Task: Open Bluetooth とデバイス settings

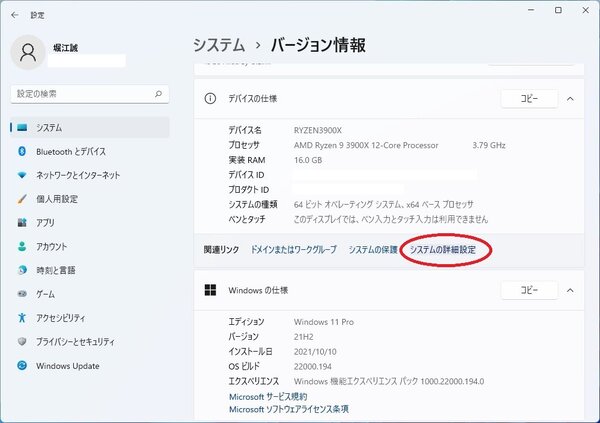Action: pyautogui.click(x=90, y=151)
